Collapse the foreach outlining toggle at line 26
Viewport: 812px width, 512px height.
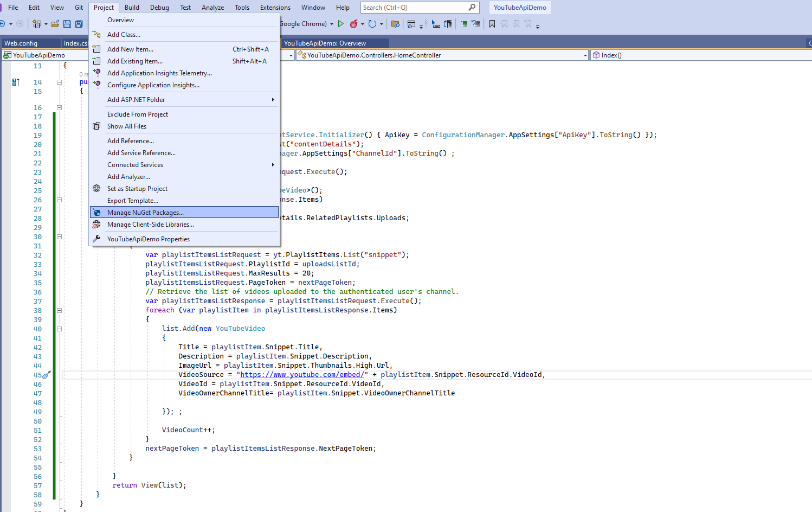pos(59,200)
